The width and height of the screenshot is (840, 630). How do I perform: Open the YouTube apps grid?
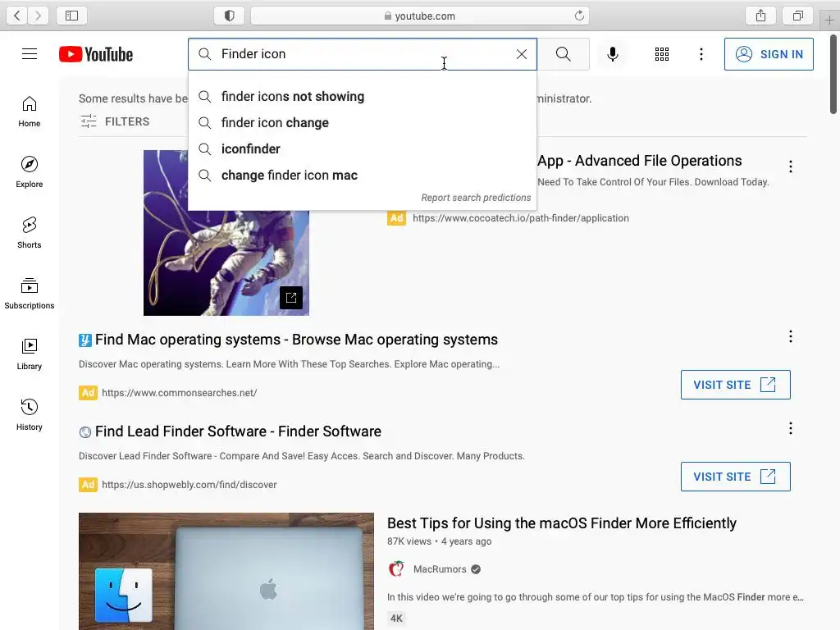coord(662,54)
